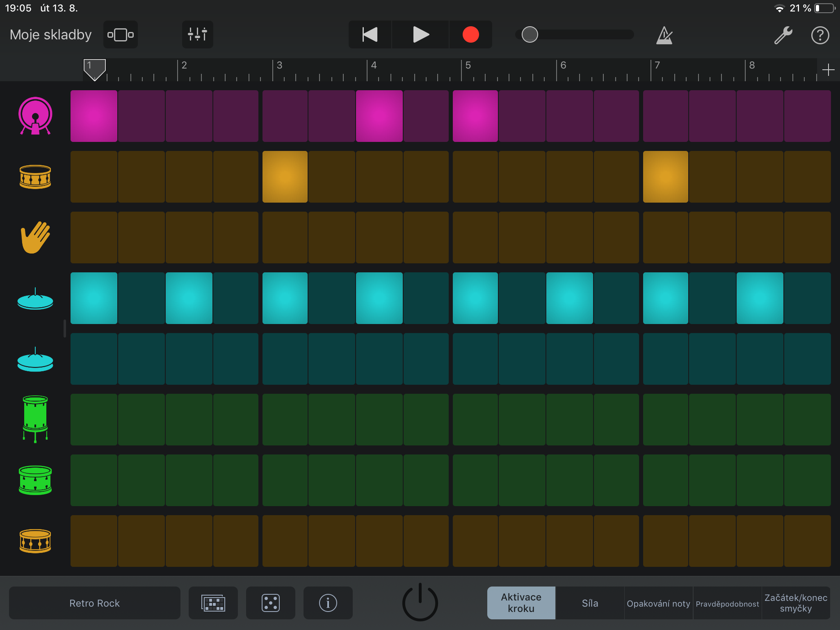Open the Tracks view switcher icon
Image resolution: width=840 pixels, height=630 pixels.
pos(121,34)
